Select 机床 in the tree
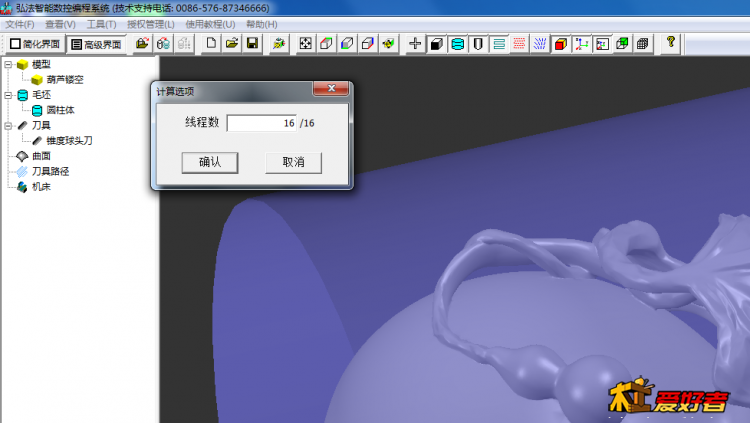This screenshot has height=423, width=750. (x=41, y=187)
